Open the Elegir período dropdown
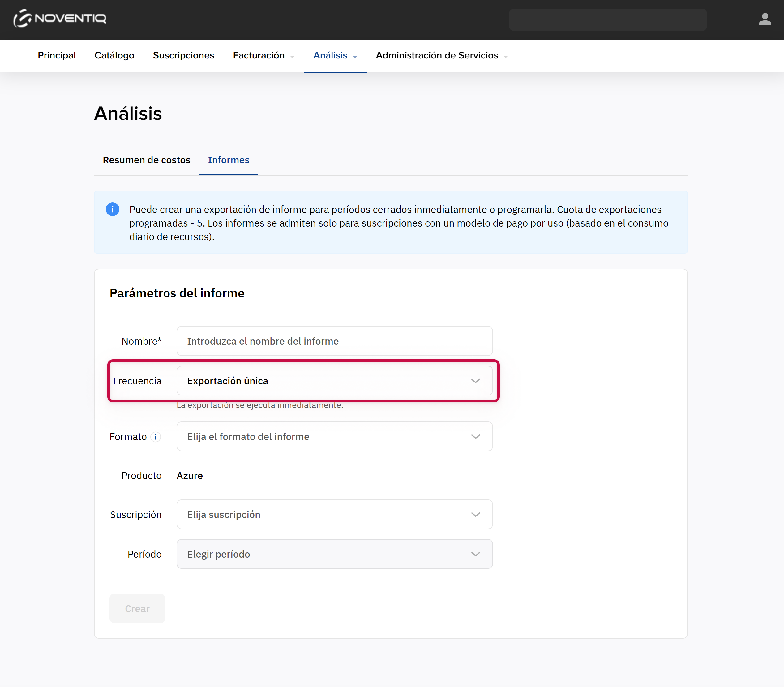This screenshot has width=784, height=687. pos(334,554)
